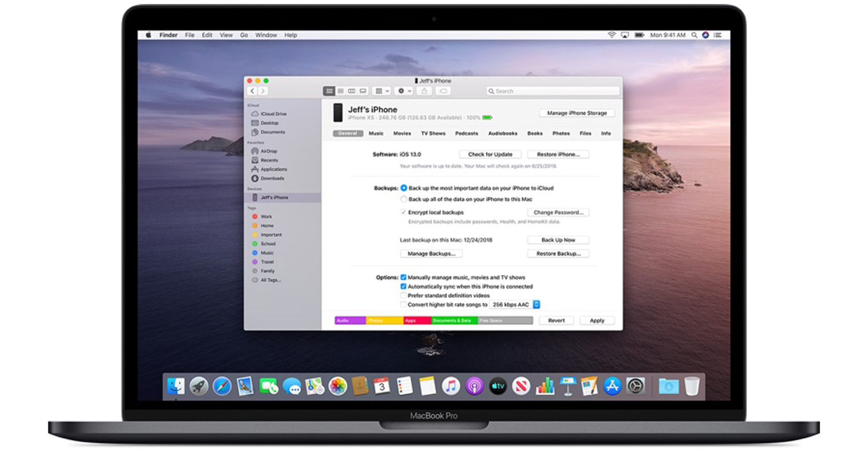The height and width of the screenshot is (453, 868).
Task: Open AirDrop from the sidebar
Action: click(x=264, y=151)
